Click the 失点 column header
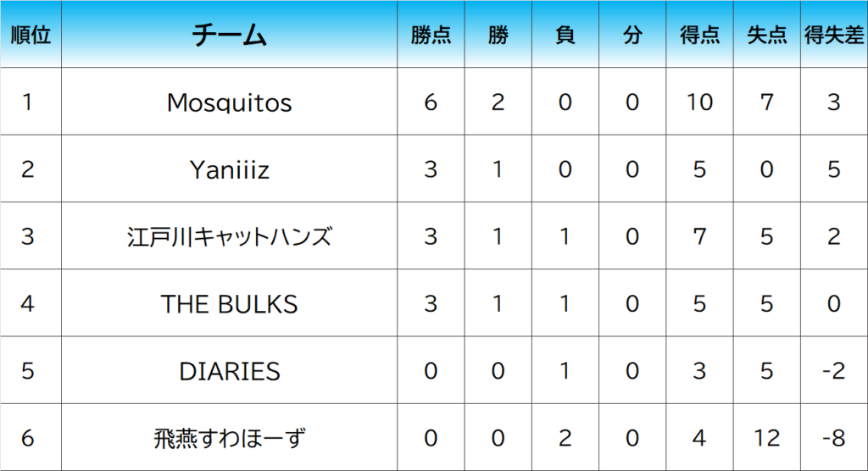This screenshot has width=868, height=471. [x=766, y=36]
